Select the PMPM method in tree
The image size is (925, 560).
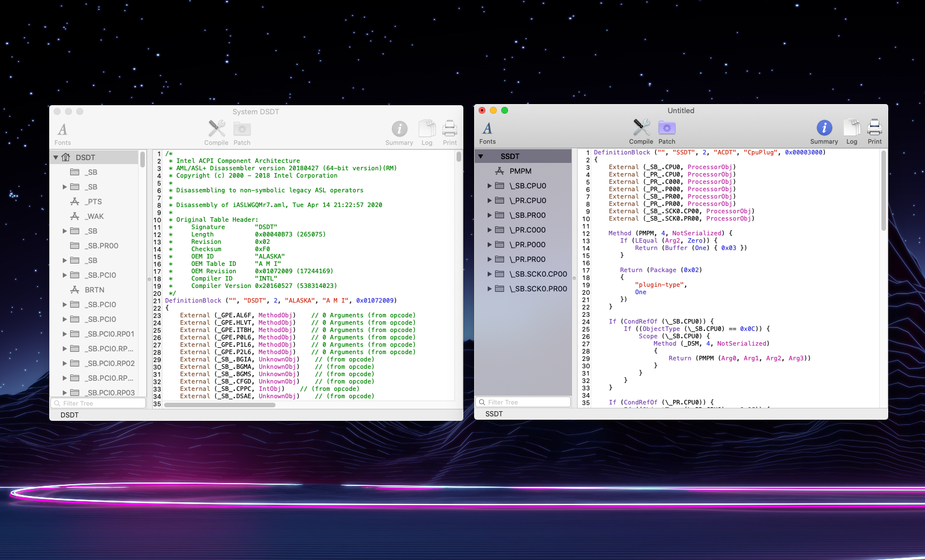coord(520,171)
